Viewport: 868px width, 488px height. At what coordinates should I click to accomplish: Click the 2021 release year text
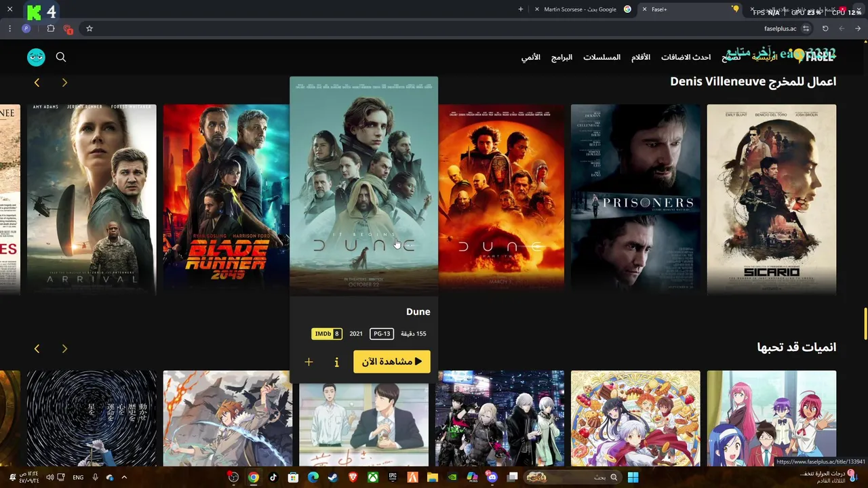[356, 333]
